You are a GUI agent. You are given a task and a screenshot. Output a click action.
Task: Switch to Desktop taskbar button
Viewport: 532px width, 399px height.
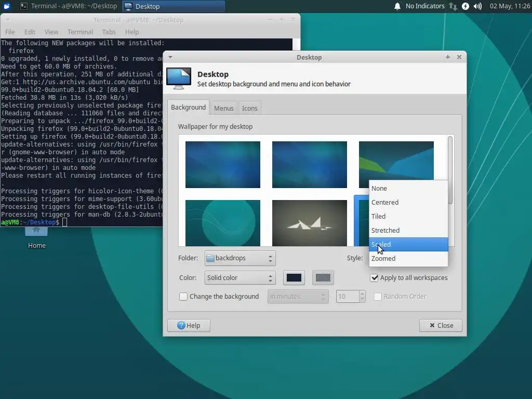174,6
